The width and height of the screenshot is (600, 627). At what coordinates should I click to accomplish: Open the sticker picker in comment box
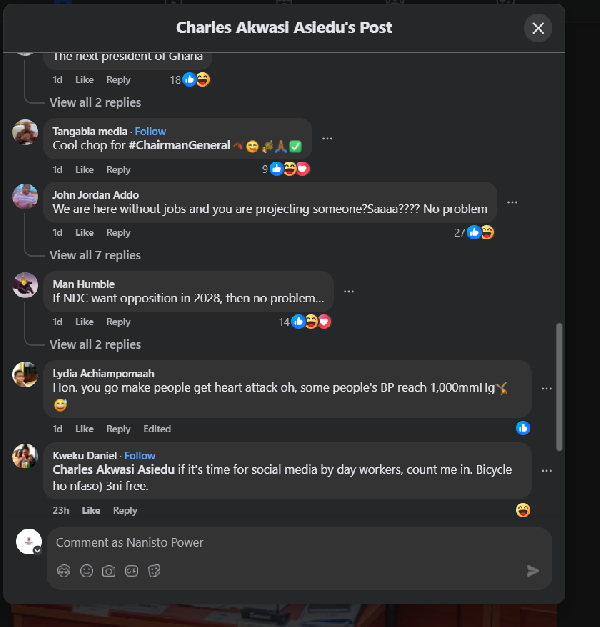pyautogui.click(x=155, y=571)
